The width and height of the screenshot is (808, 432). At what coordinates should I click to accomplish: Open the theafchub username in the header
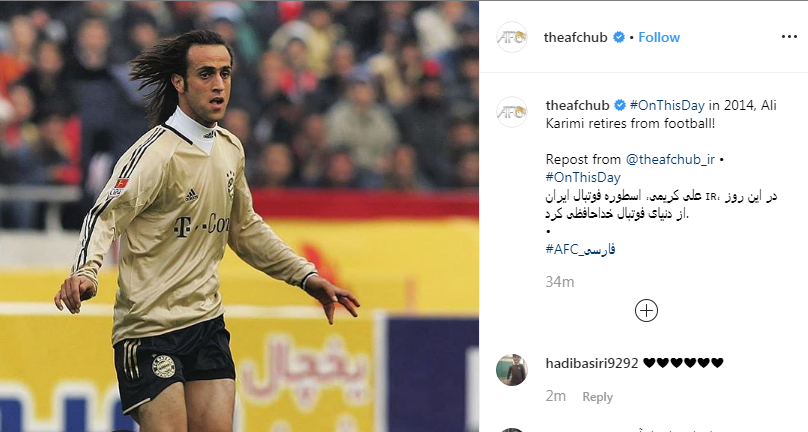(x=576, y=37)
